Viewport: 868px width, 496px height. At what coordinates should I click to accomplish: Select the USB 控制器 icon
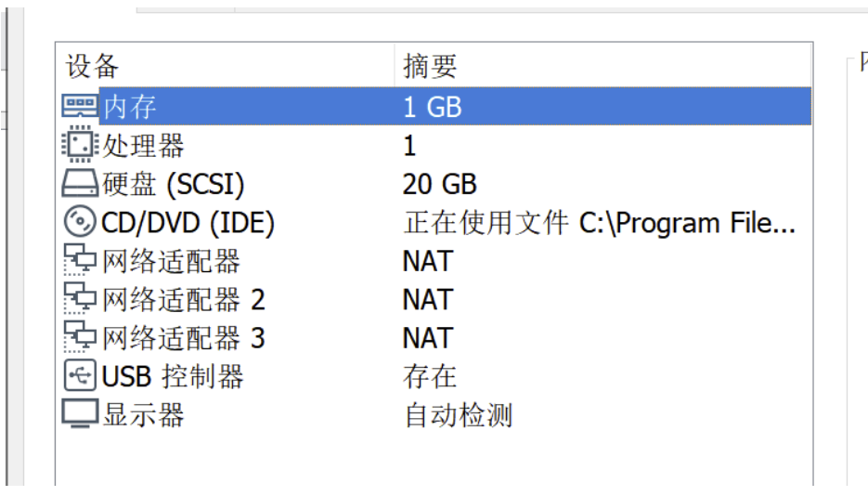point(79,376)
